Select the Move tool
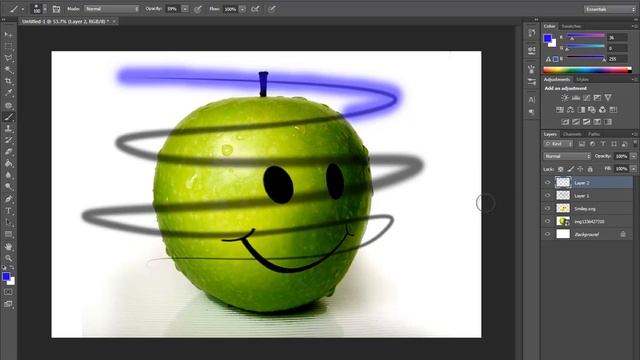 (8, 35)
